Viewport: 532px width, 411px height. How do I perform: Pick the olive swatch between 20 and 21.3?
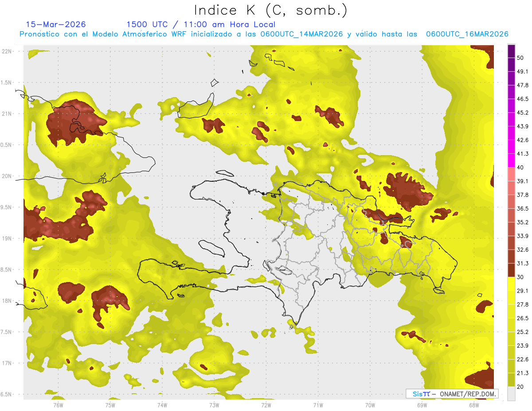point(511,380)
